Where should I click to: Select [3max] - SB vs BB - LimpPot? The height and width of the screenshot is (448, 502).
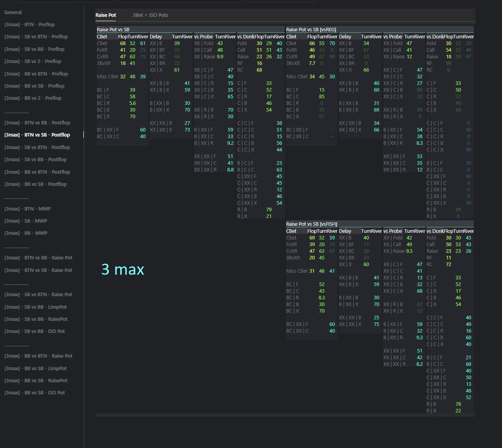35,307
